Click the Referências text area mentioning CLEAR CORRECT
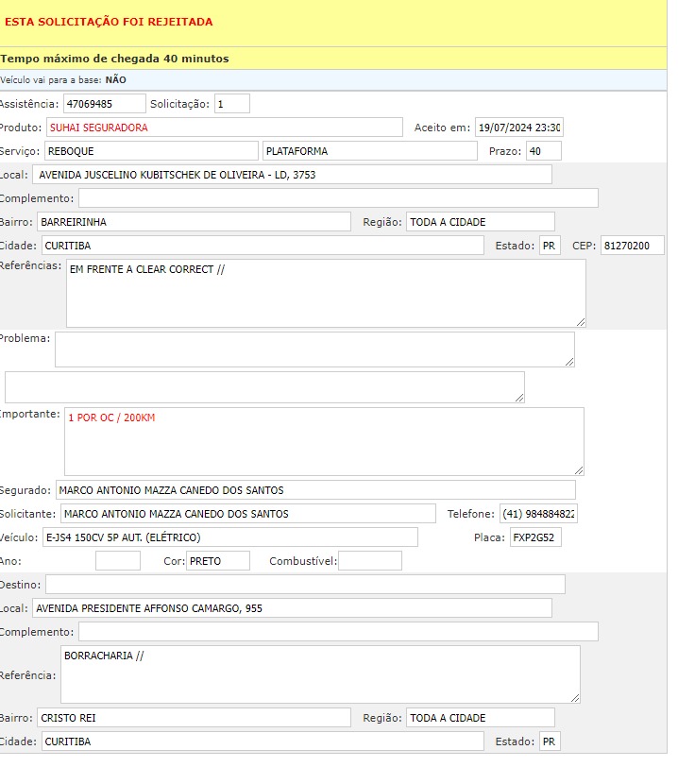This screenshot has width=678, height=784. (x=325, y=293)
